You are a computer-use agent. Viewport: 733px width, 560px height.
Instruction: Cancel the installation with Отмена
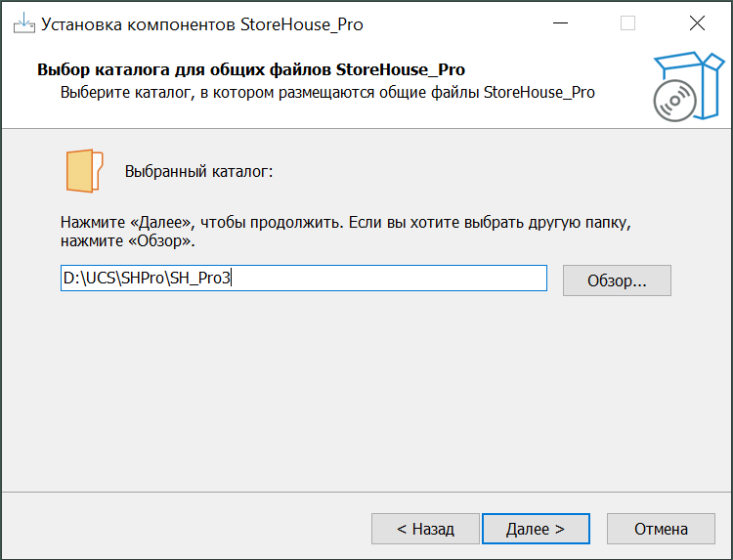click(661, 529)
